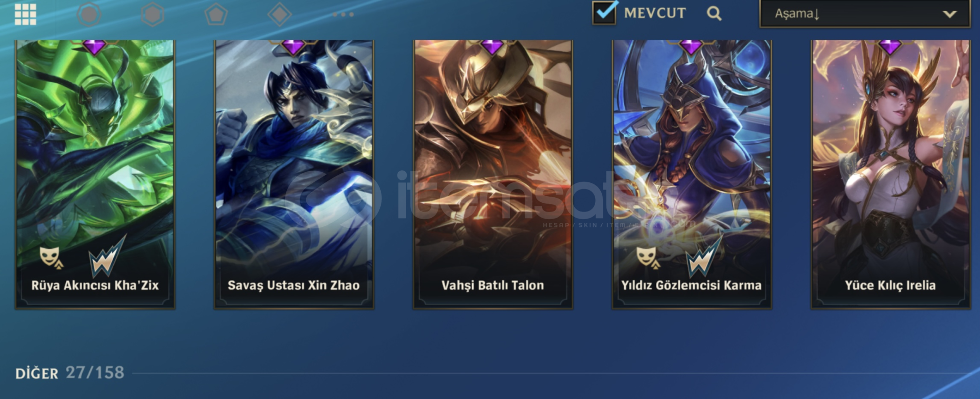
Task: Open the Aşama sort dropdown
Action: 865,14
